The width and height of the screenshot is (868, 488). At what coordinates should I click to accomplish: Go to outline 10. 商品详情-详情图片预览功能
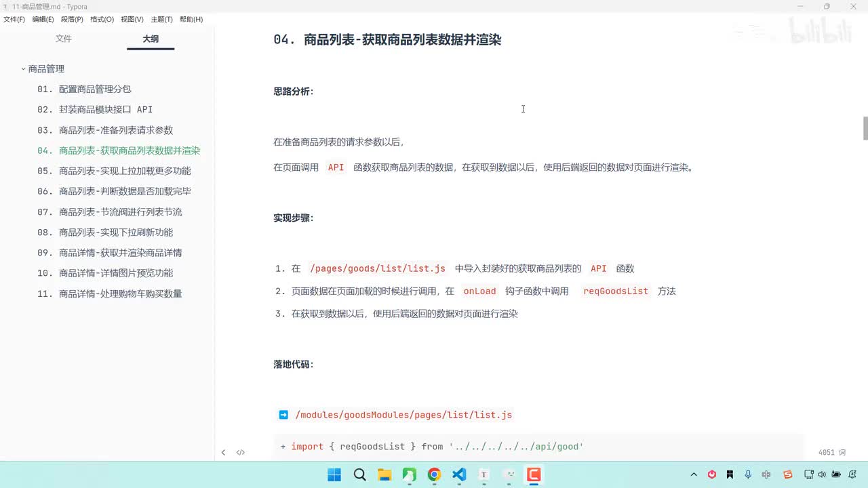click(105, 273)
